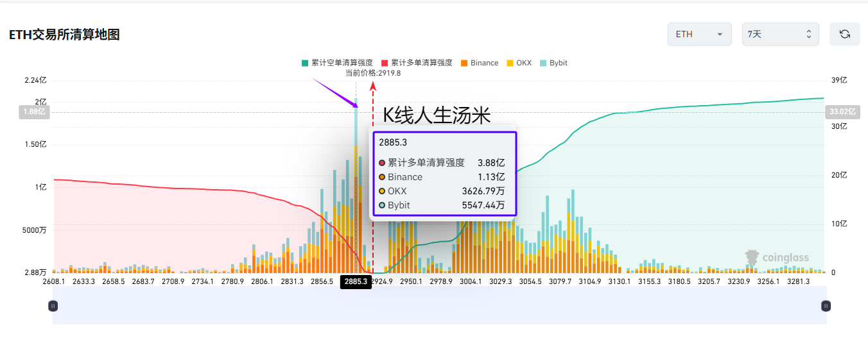Open the ETH coin dropdown
The image size is (868, 343).
coord(699,34)
